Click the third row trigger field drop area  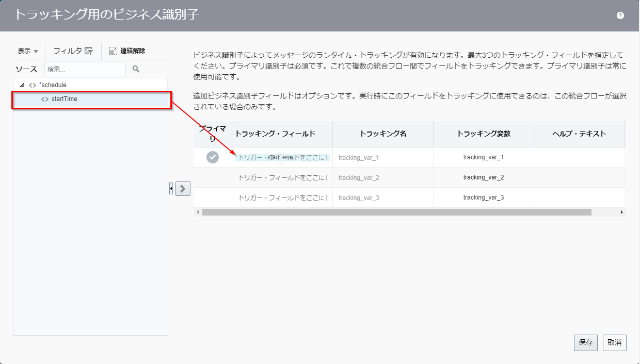point(282,197)
